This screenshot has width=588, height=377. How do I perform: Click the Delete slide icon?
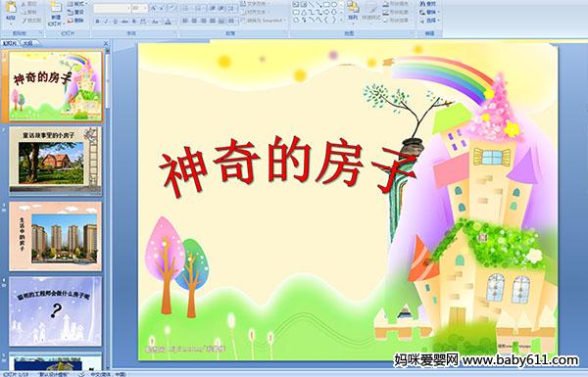click(75, 21)
